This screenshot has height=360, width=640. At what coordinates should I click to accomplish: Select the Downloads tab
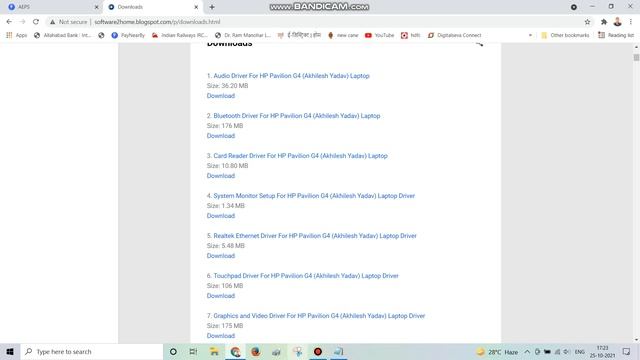pos(153,7)
